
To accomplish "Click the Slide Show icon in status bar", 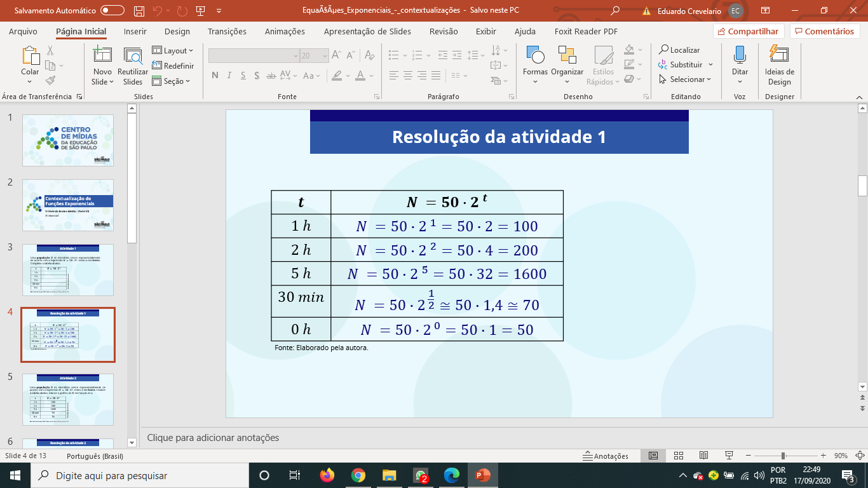I will 729,456.
